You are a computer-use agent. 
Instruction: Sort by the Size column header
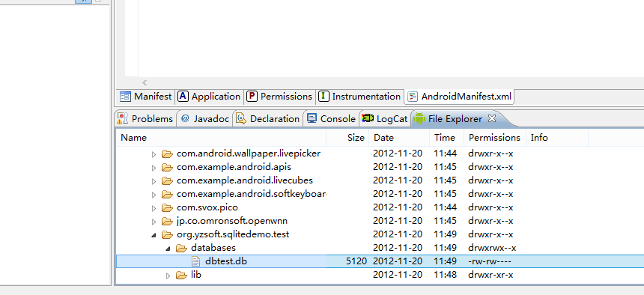[x=347, y=138]
